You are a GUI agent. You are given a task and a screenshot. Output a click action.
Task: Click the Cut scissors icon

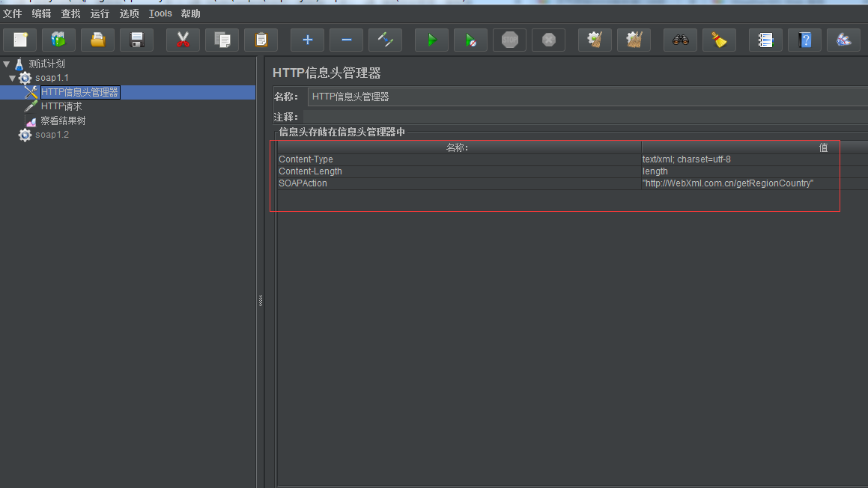(183, 40)
